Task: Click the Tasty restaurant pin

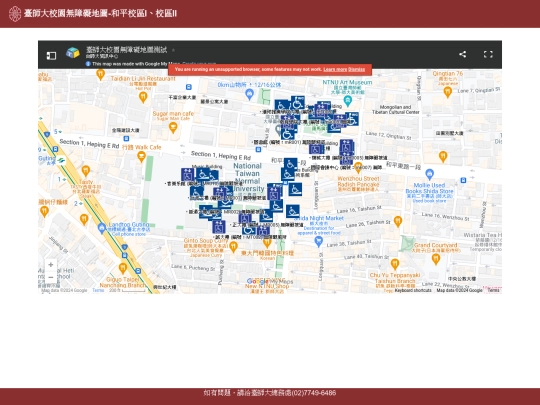Action: point(86,171)
